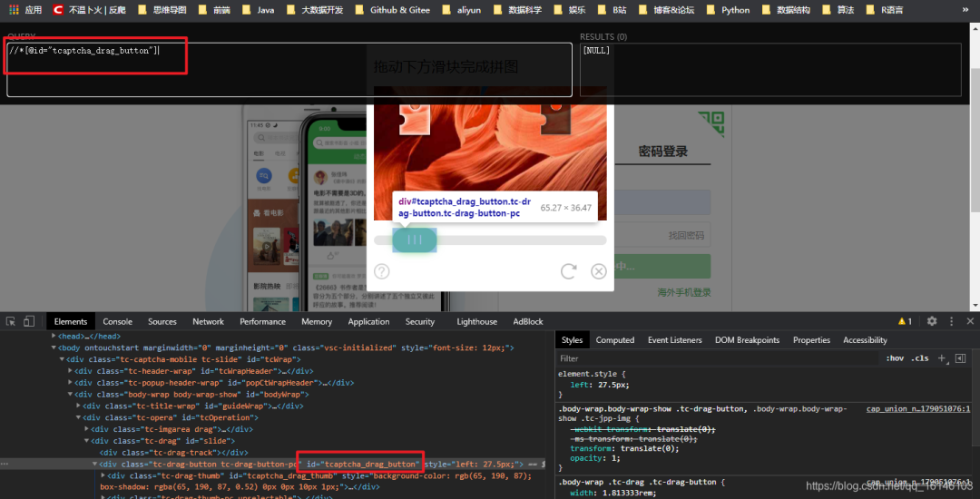Expand the head node in the DOM tree
This screenshot has width=980, height=499.
(x=54, y=336)
